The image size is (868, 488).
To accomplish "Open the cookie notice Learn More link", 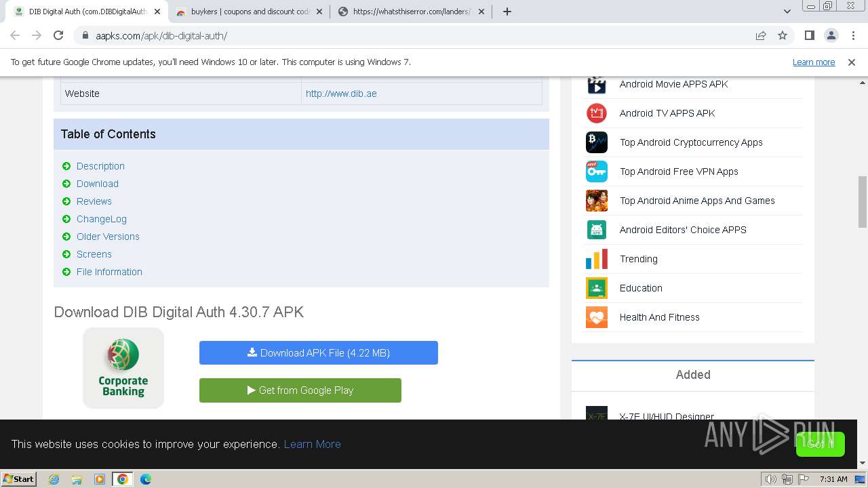I will point(312,444).
